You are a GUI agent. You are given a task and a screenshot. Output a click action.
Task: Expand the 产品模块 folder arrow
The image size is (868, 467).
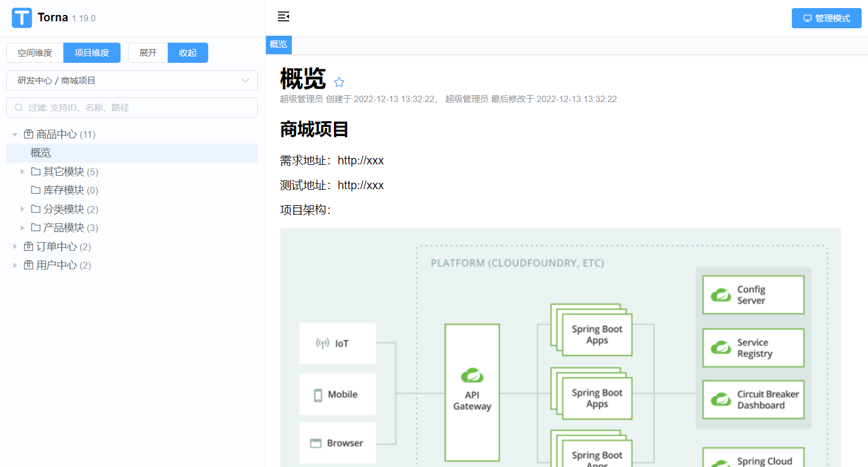(22, 228)
